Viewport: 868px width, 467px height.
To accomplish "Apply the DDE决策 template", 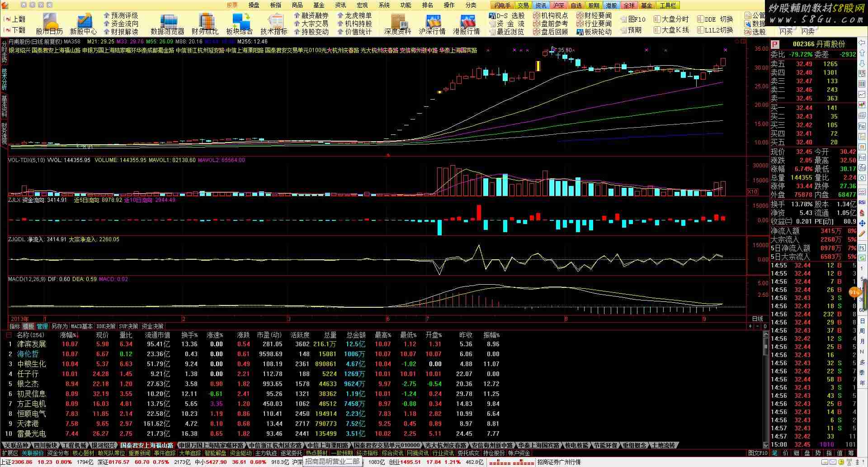I will 106,326.
